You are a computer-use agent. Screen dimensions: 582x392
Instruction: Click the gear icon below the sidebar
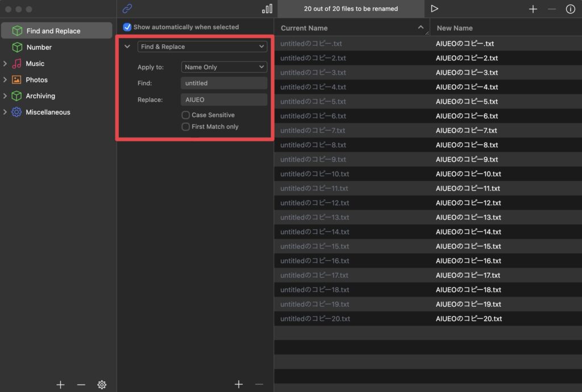[102, 385]
